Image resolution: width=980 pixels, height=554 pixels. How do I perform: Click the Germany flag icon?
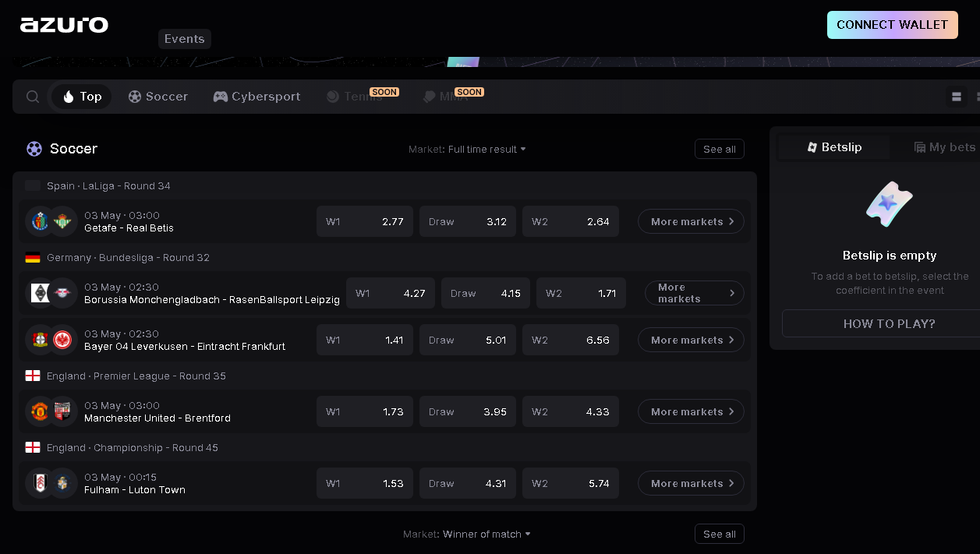[33, 257]
